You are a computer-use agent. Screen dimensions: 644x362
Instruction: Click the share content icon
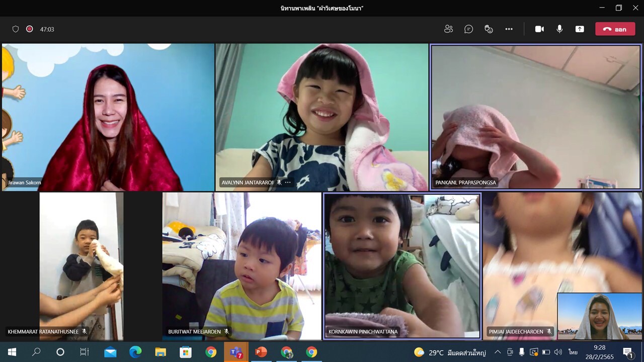pyautogui.click(x=580, y=29)
